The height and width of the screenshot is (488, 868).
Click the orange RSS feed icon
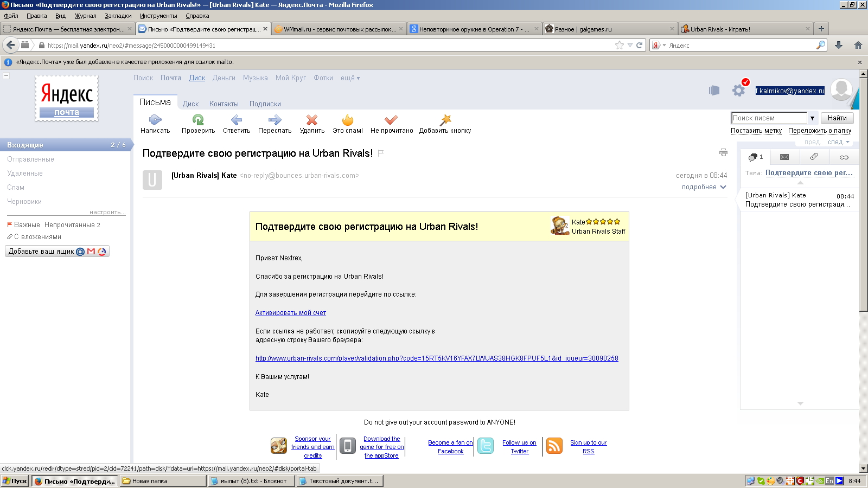tap(554, 446)
